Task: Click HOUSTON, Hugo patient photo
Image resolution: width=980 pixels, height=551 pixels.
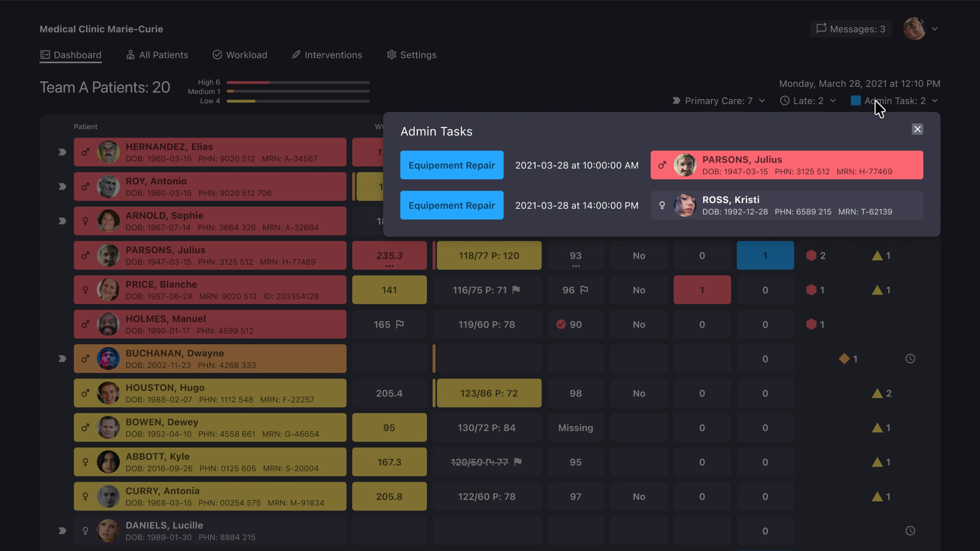Action: pos(108,393)
